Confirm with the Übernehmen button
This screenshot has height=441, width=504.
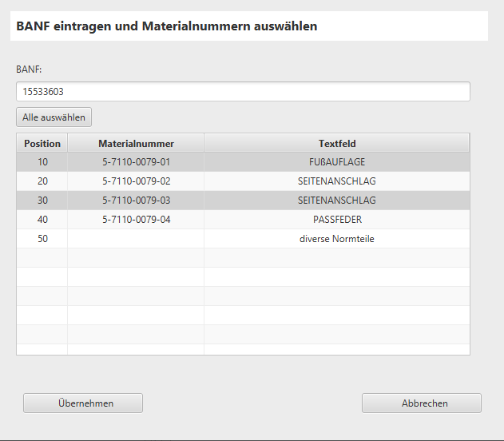click(x=83, y=403)
